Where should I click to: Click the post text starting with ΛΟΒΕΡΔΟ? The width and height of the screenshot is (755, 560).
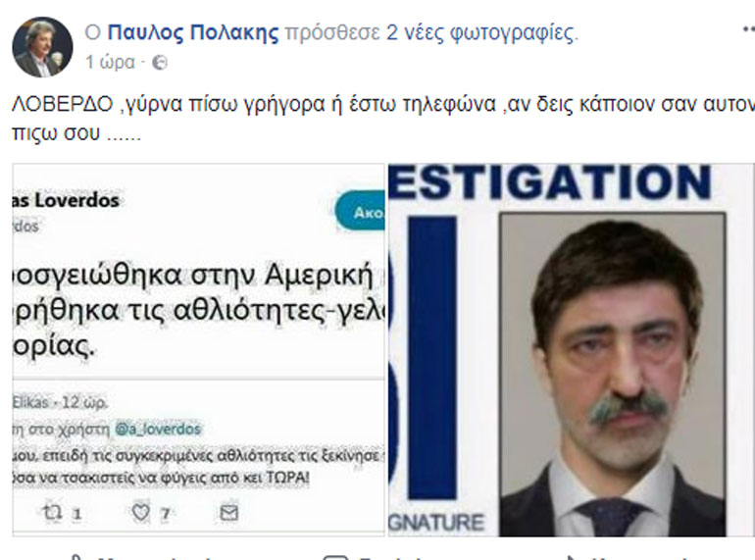383,118
